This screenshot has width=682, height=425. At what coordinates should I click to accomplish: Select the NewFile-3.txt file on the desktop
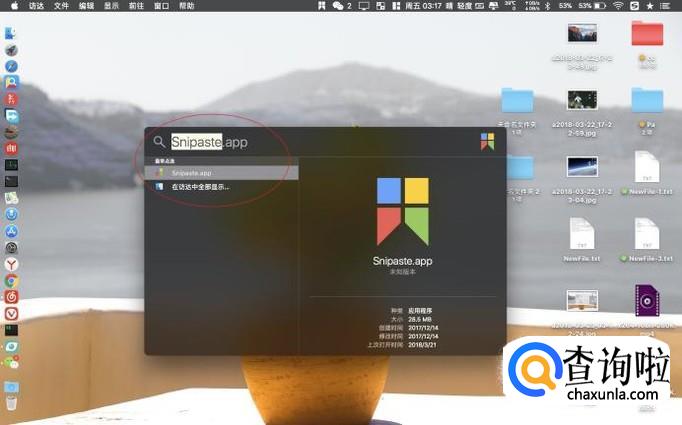pos(647,234)
